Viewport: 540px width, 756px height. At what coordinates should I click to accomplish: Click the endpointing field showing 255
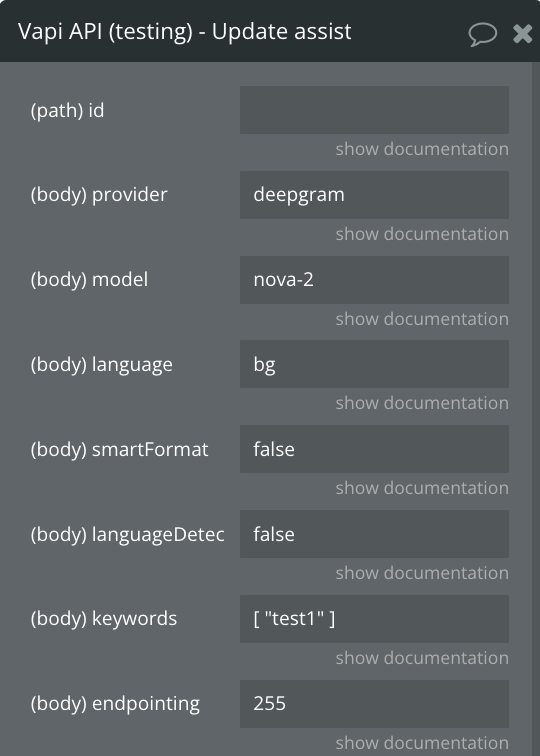pos(374,703)
